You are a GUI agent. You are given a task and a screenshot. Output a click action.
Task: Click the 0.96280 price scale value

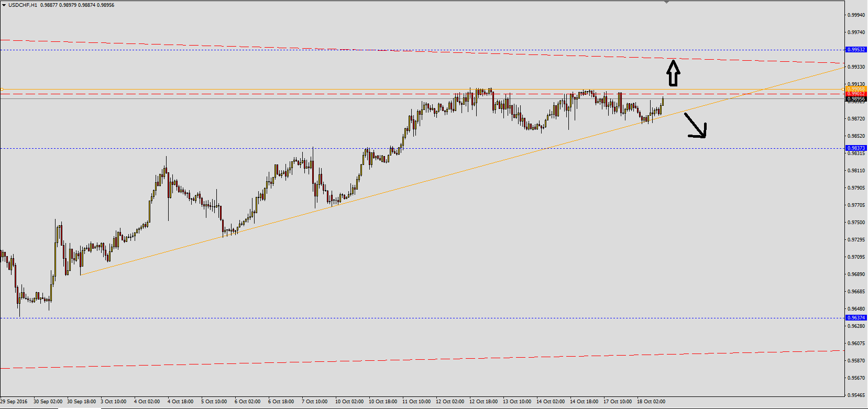pos(856,326)
